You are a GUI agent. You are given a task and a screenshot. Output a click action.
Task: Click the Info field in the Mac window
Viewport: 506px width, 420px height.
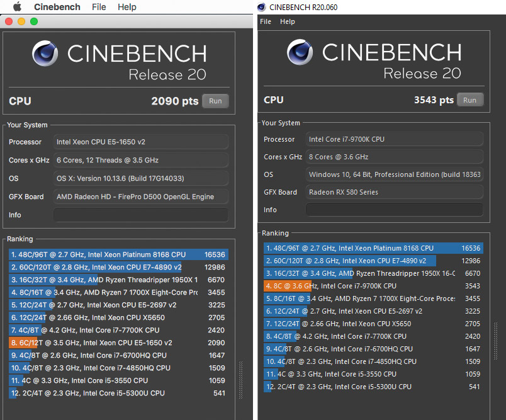(x=141, y=215)
